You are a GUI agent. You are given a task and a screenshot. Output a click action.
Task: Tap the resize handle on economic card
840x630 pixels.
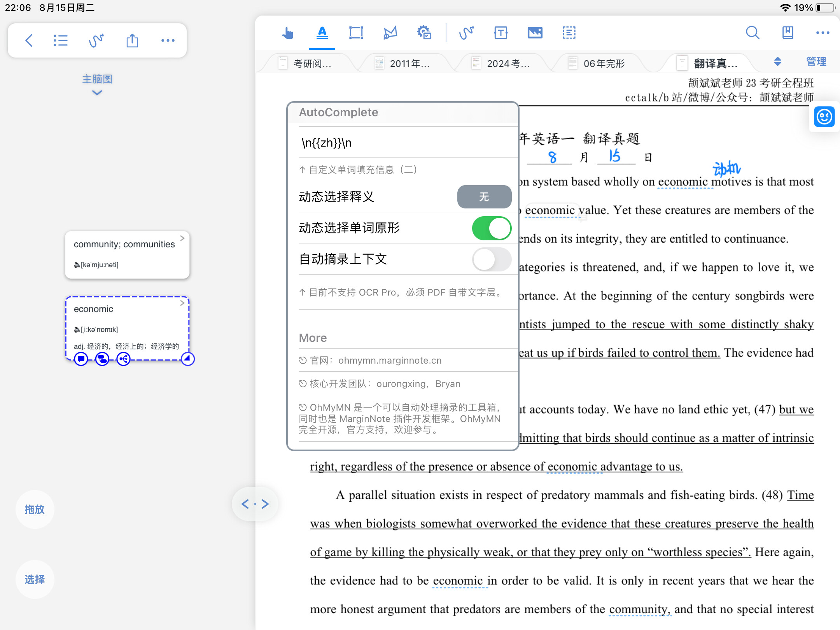(187, 359)
